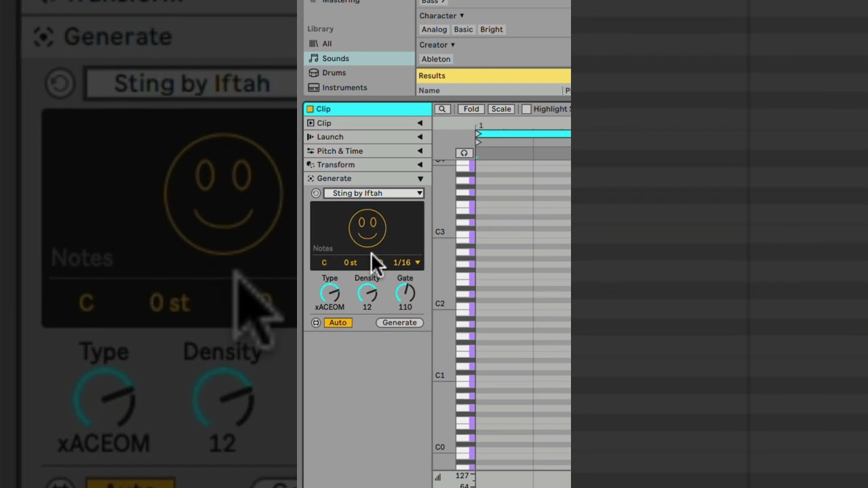Click the Sounds music-note icon
The image size is (868, 488).
[x=313, y=58]
